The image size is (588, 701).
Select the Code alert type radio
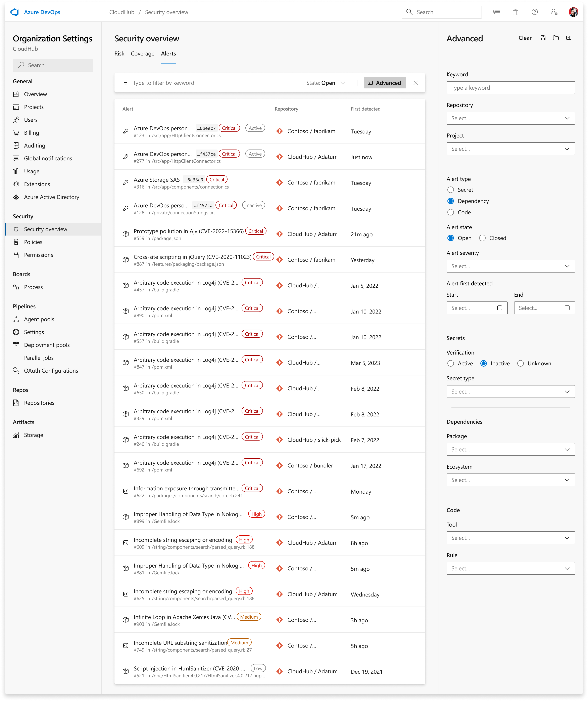click(451, 212)
